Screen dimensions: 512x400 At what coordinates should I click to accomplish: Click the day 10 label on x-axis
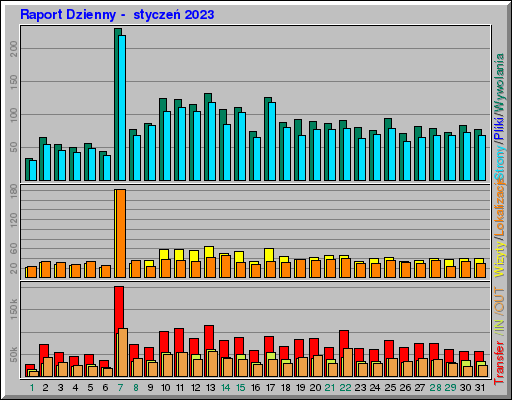point(165,388)
